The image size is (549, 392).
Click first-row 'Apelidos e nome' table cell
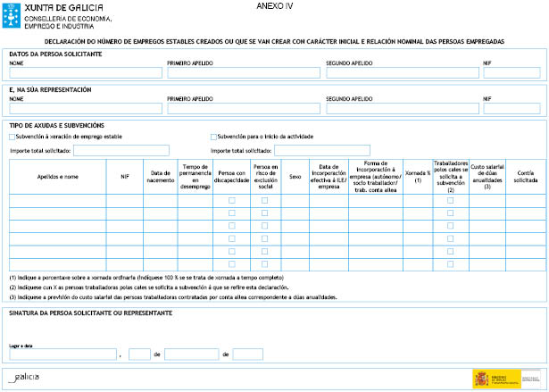point(57,201)
